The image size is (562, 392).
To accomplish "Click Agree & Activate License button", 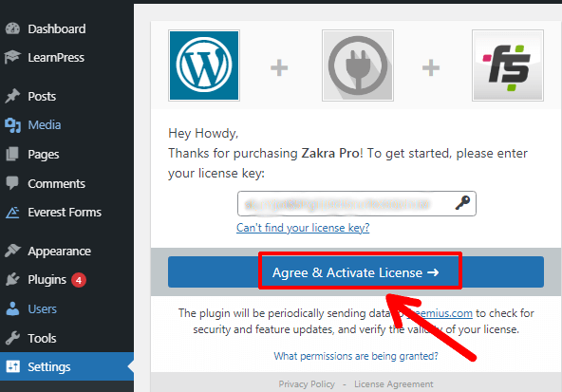I will [356, 272].
